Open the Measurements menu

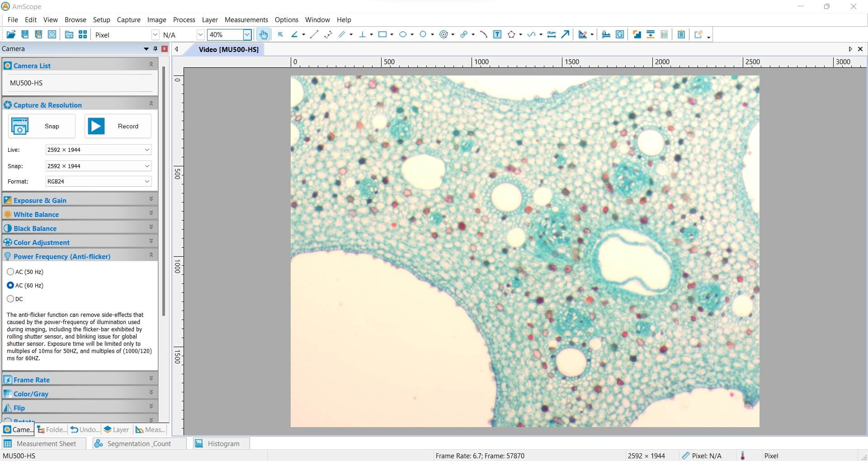246,20
